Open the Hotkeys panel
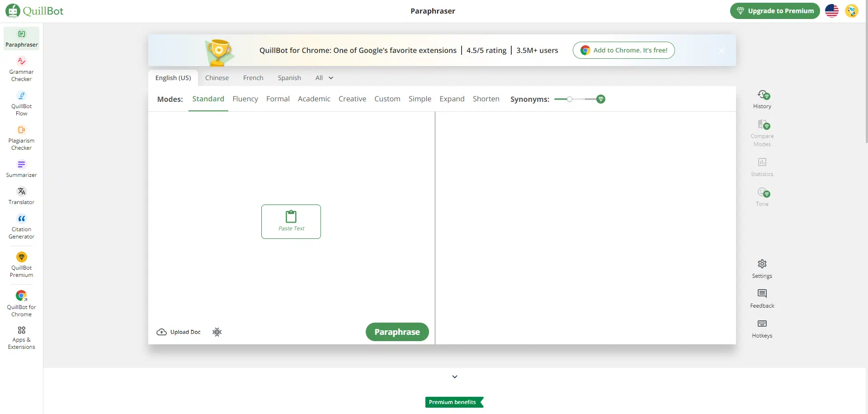Image resolution: width=868 pixels, height=414 pixels. click(x=762, y=329)
